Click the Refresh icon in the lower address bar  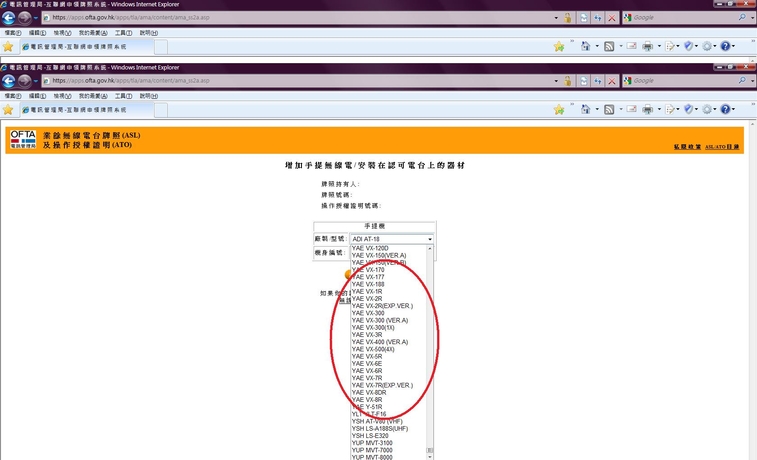(x=596, y=80)
